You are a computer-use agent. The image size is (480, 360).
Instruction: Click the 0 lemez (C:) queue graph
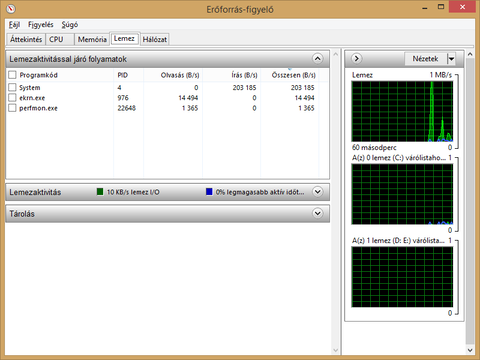(402, 194)
